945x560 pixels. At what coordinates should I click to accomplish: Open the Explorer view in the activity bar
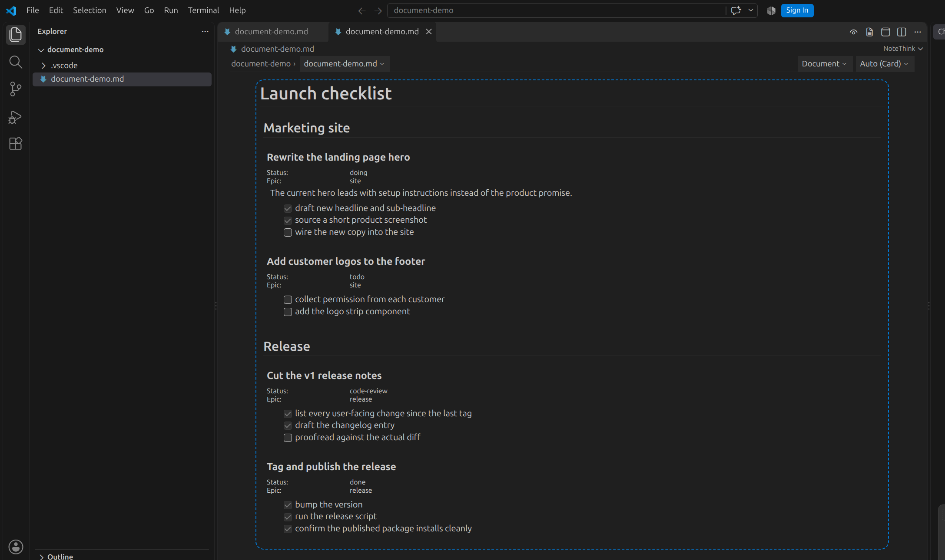click(16, 35)
